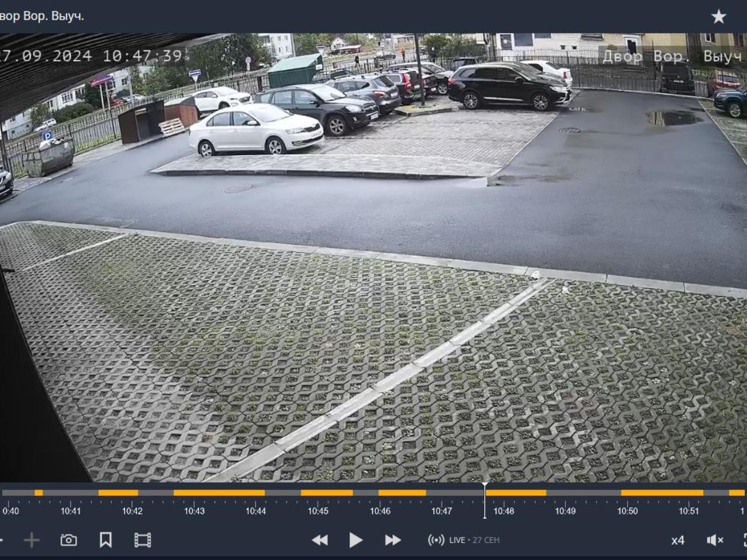Click the fast-forward double-arrow button
This screenshot has width=747, height=560.
(x=393, y=540)
